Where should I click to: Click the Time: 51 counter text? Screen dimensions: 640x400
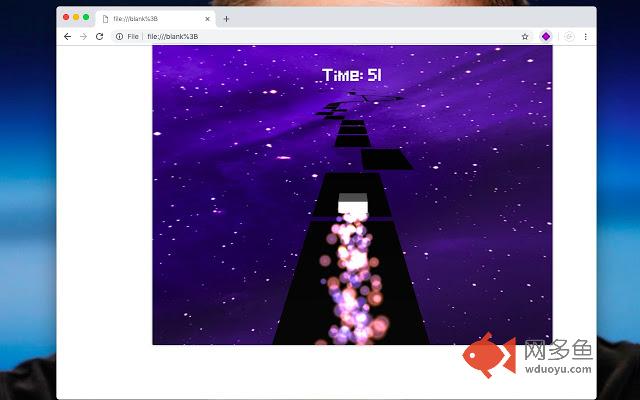point(352,75)
